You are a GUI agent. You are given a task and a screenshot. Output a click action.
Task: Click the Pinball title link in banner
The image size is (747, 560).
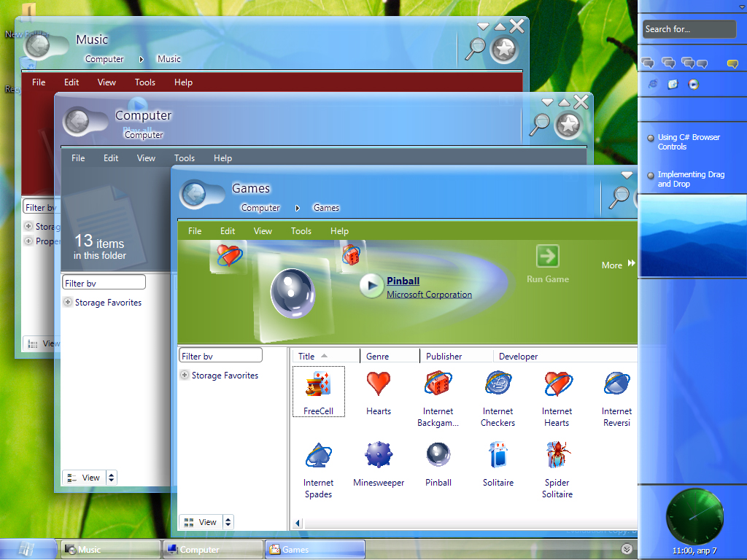point(403,281)
